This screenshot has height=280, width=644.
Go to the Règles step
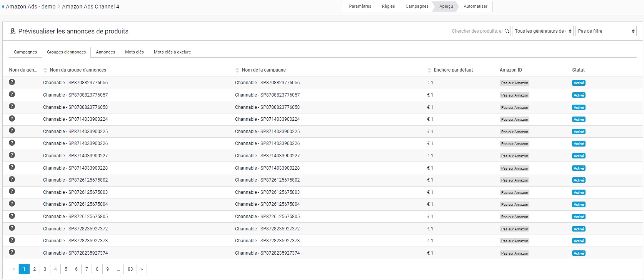pyautogui.click(x=389, y=6)
